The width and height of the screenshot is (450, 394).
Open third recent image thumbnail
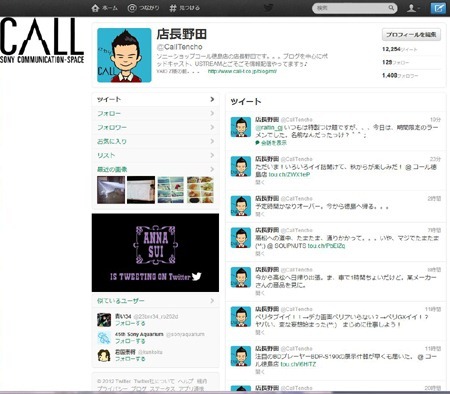[170, 190]
